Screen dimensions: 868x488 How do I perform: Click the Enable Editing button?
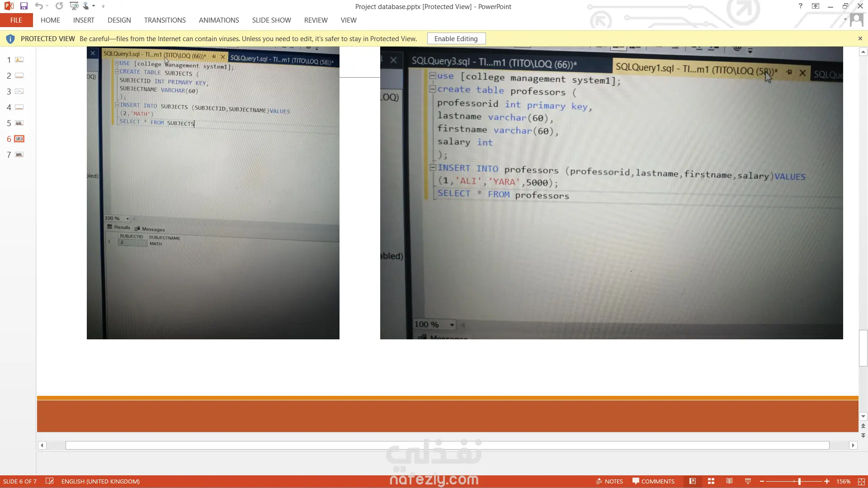click(x=456, y=39)
